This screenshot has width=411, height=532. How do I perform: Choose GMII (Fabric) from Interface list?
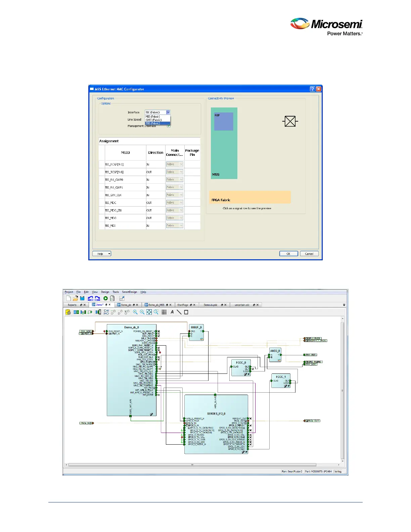pyautogui.click(x=157, y=120)
